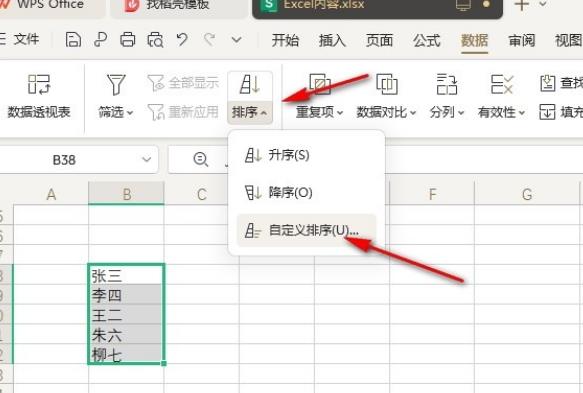Click the Save icon in quick toolbar
Image resolution: width=583 pixels, height=393 pixels.
[x=73, y=39]
